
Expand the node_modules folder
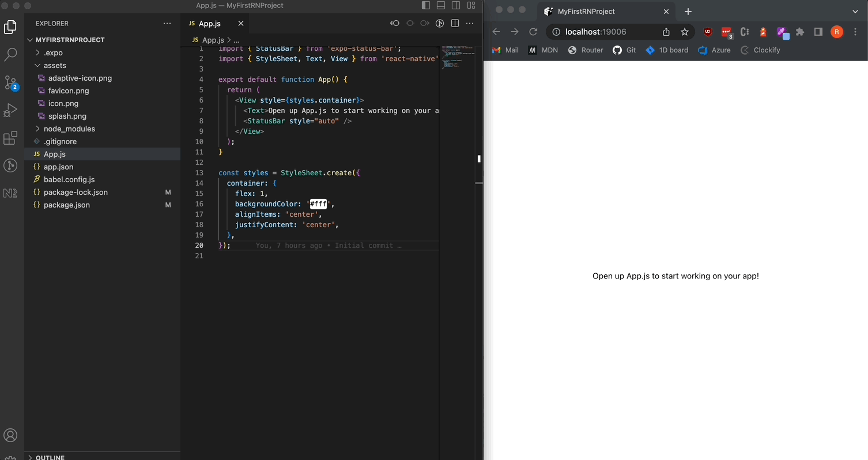[69, 129]
